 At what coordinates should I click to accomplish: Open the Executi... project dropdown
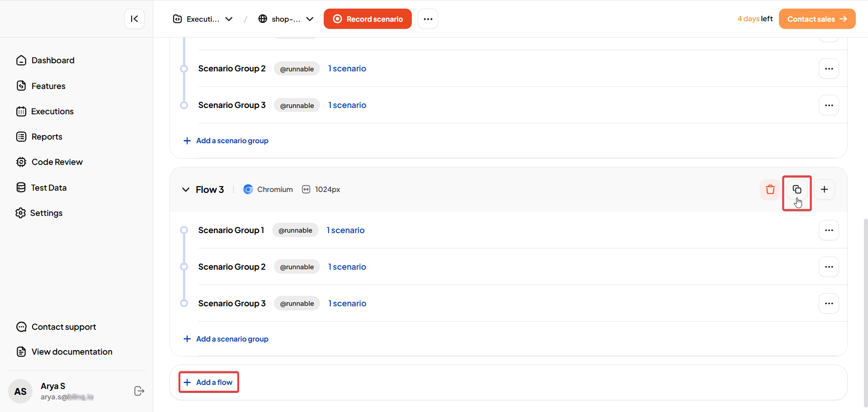coord(203,19)
